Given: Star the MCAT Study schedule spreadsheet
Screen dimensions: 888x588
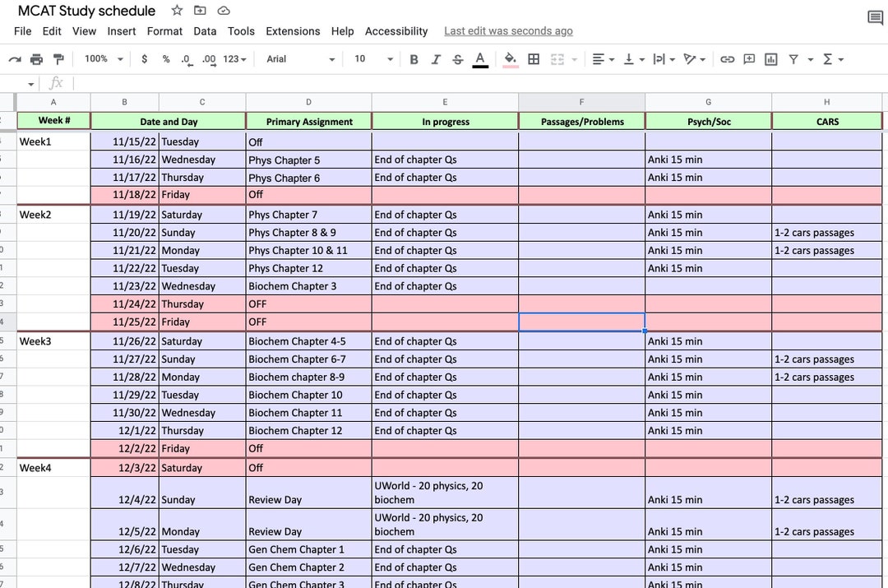Looking at the screenshot, I should (176, 11).
